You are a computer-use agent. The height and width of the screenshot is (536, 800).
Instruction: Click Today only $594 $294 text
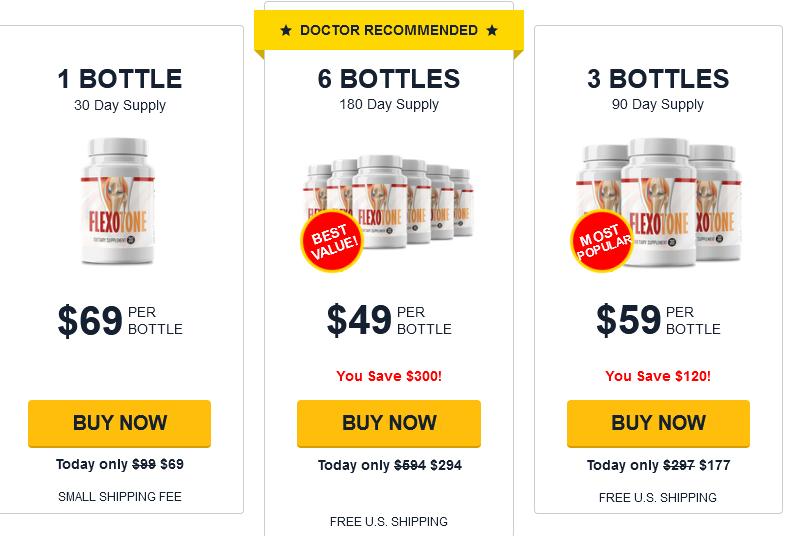390,465
